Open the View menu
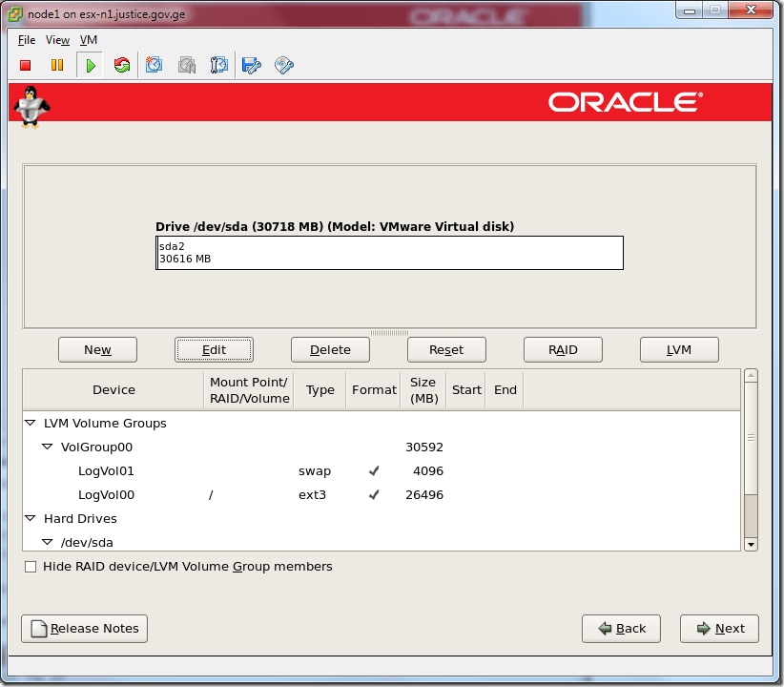Image resolution: width=784 pixels, height=687 pixels. click(56, 40)
